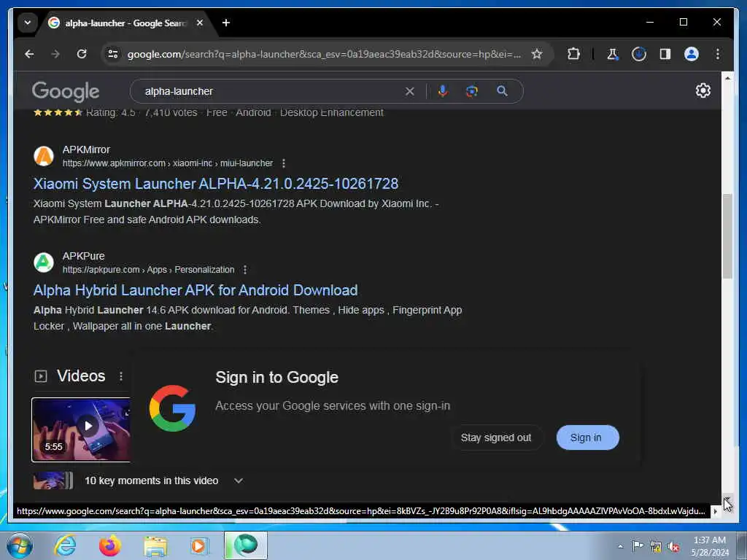
Task: Start voice search with microphone
Action: [x=443, y=91]
